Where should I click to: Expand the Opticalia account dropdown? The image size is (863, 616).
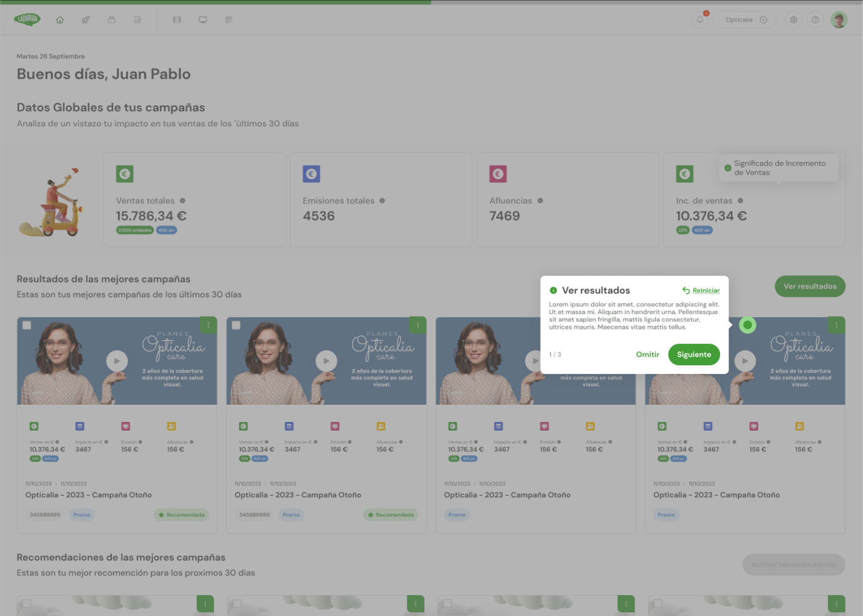(x=745, y=20)
